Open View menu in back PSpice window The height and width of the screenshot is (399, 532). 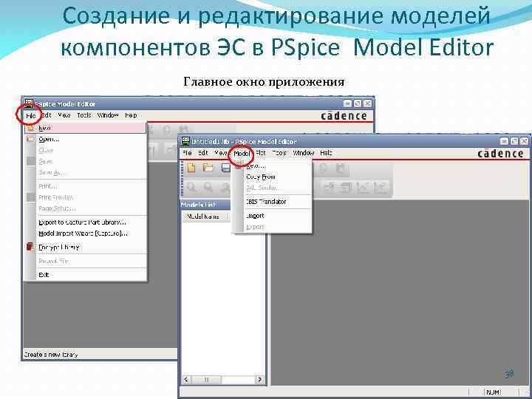[64, 115]
